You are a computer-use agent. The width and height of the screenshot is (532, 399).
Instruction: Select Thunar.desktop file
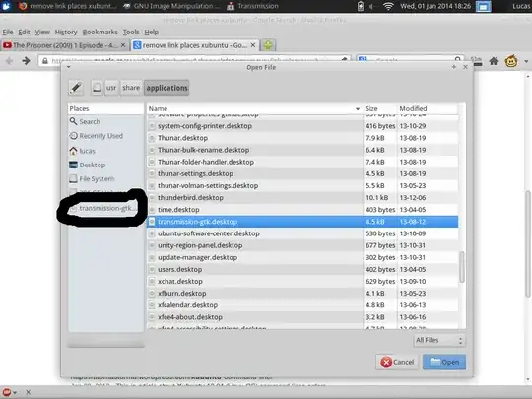point(302,138)
